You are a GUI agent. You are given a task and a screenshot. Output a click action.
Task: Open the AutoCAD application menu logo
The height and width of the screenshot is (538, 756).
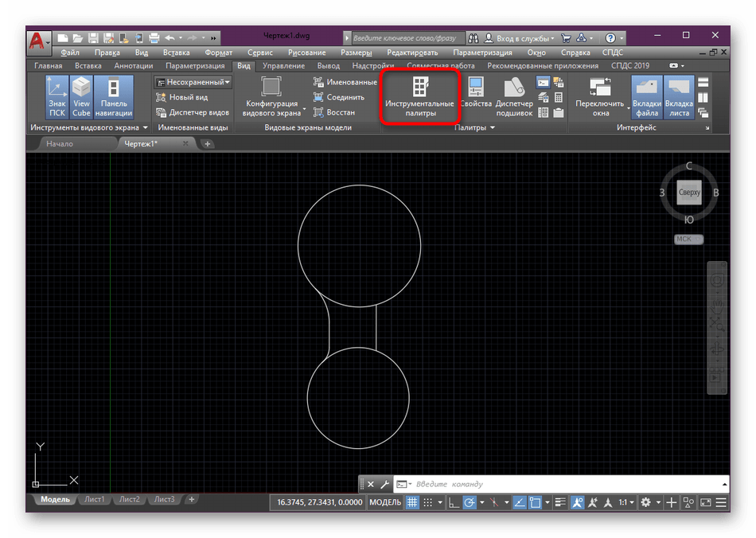[x=37, y=40]
